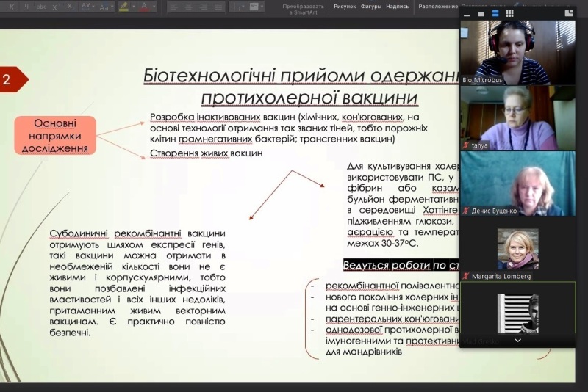Open the Расположение arrange dropdown

click(438, 6)
